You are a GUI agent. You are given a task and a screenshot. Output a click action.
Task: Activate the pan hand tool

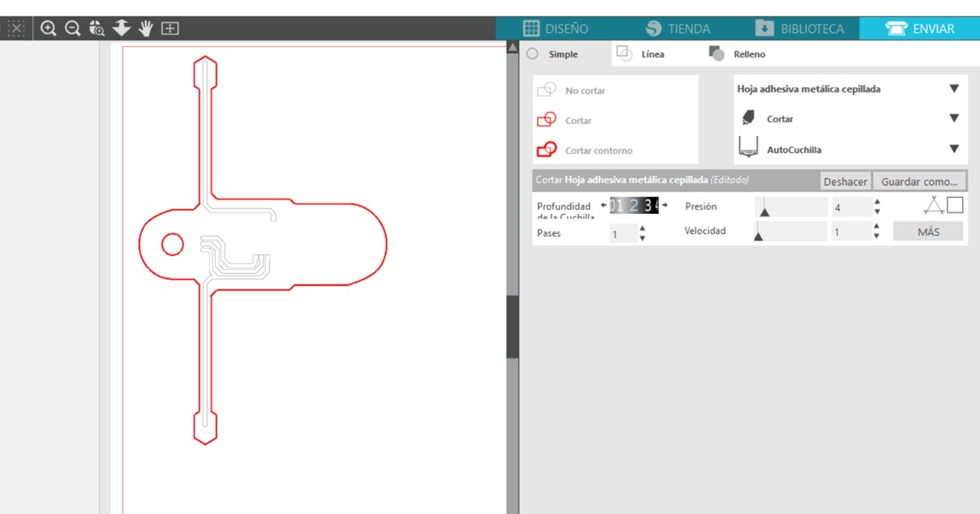(146, 28)
